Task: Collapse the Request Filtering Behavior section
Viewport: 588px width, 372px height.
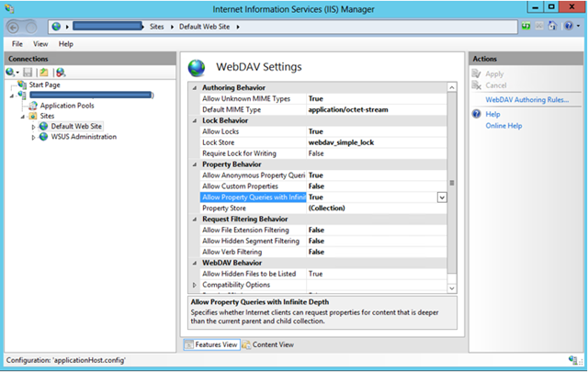Action: pos(194,220)
